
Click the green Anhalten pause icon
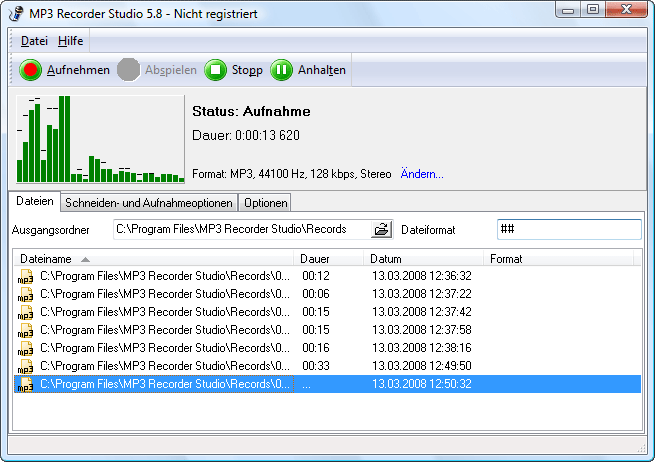tap(282, 70)
